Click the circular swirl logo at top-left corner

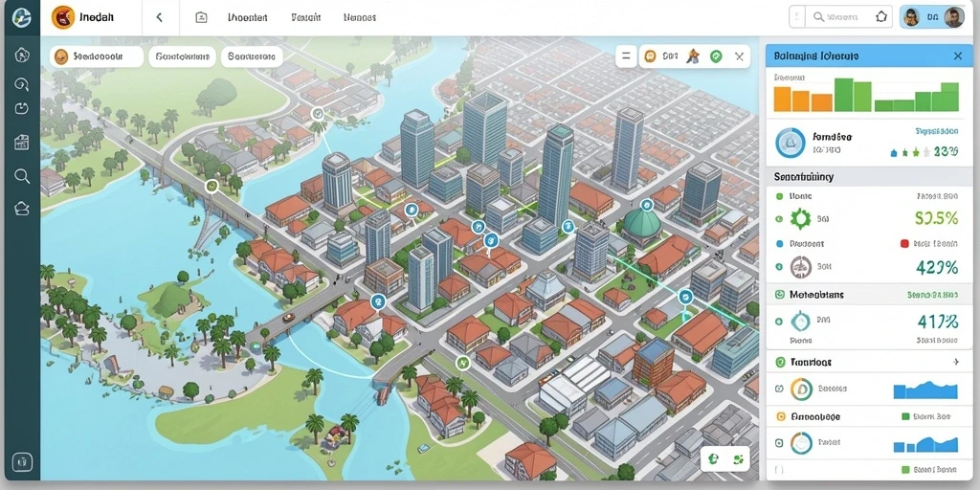[x=21, y=17]
